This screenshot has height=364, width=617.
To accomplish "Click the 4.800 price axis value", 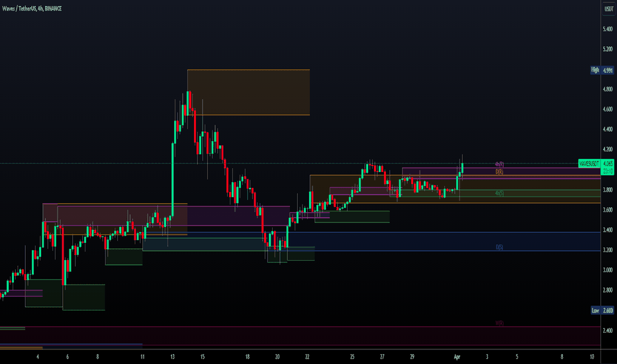I will pos(608,89).
